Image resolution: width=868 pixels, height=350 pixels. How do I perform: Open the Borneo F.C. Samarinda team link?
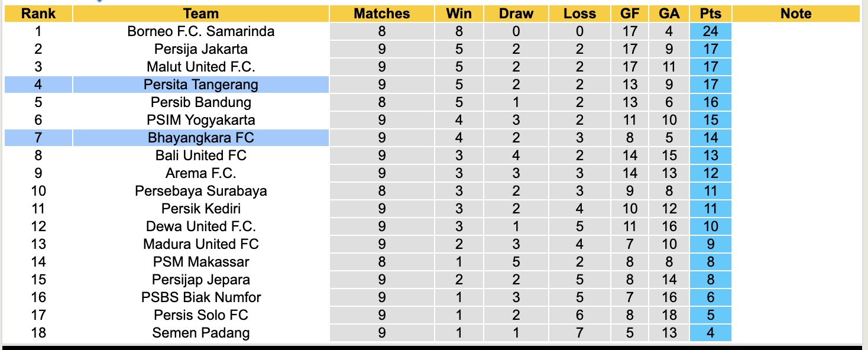201,31
